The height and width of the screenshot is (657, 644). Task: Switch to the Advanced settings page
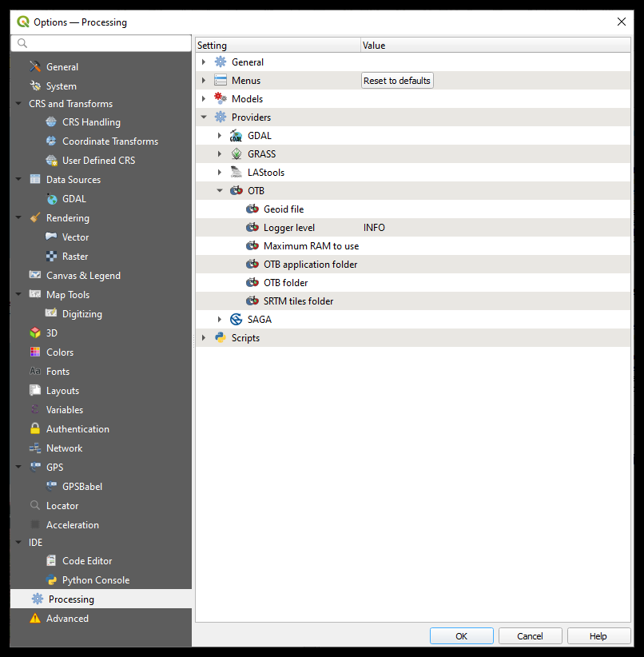pos(67,618)
